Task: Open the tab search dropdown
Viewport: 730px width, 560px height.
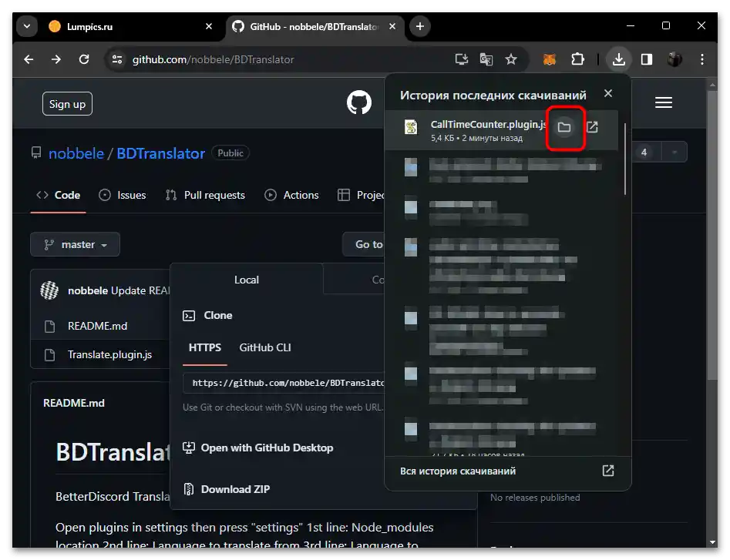Action: (27, 26)
